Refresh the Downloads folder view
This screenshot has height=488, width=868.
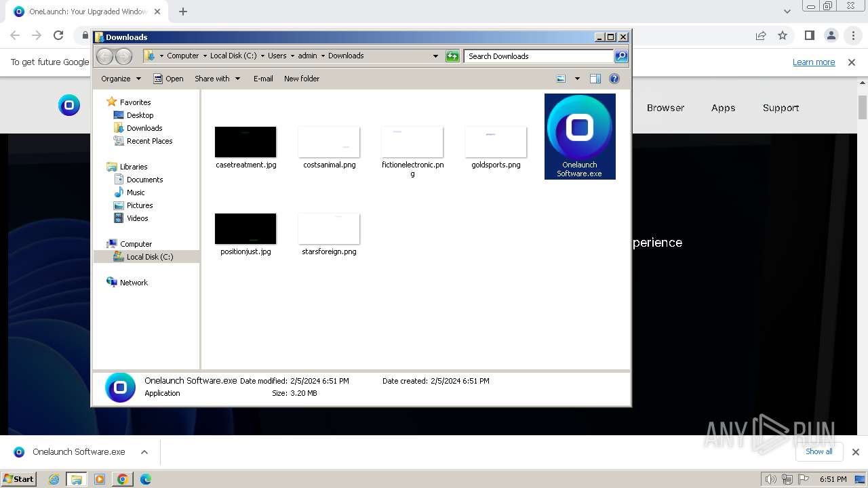point(452,56)
